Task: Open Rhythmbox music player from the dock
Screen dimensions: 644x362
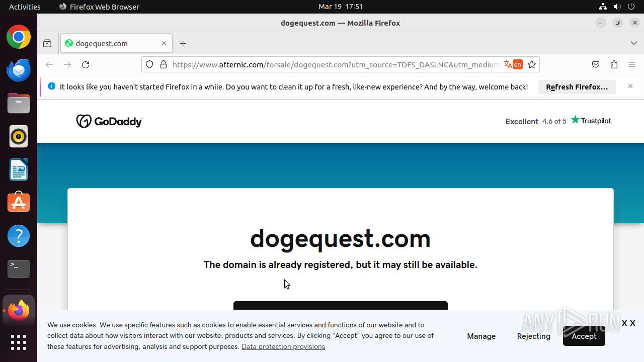Action: pyautogui.click(x=19, y=137)
